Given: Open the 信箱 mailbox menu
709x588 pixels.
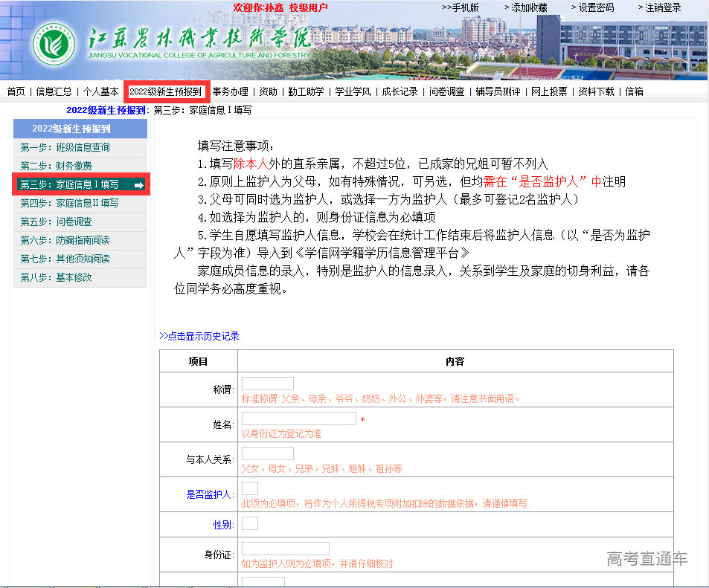Looking at the screenshot, I should tap(634, 91).
